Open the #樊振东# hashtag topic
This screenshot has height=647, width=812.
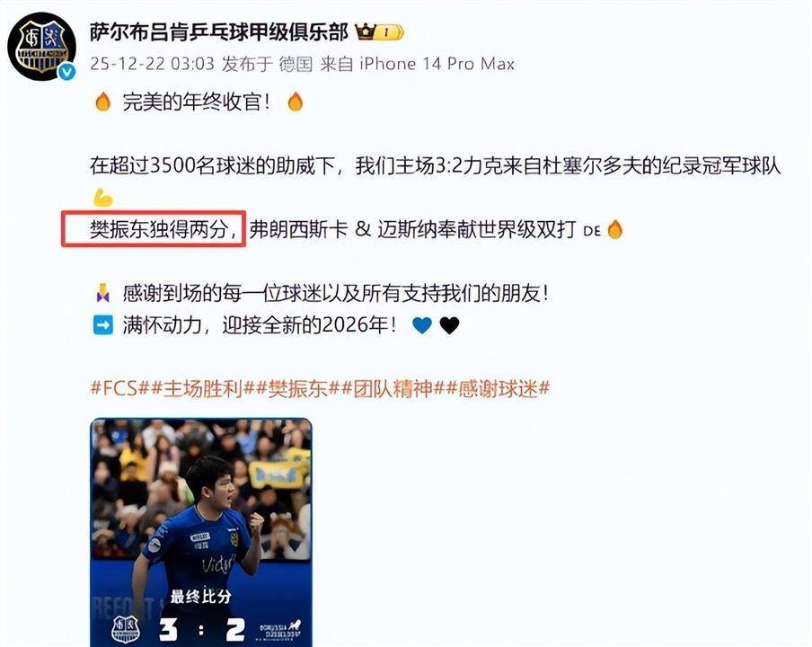[298, 388]
